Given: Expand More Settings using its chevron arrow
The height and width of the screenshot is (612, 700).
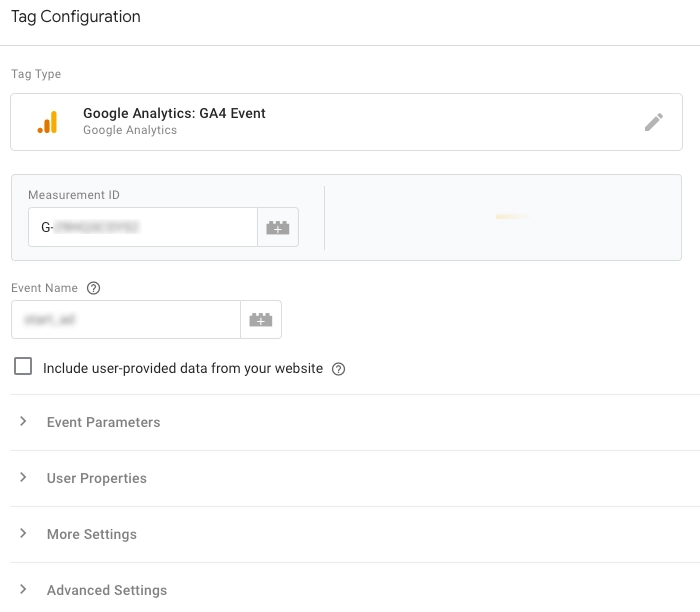Looking at the screenshot, I should pos(23,534).
